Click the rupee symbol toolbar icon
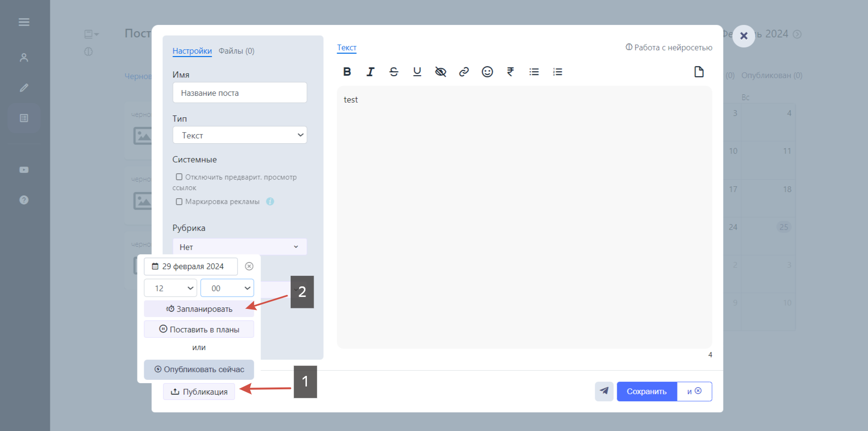 (x=510, y=72)
